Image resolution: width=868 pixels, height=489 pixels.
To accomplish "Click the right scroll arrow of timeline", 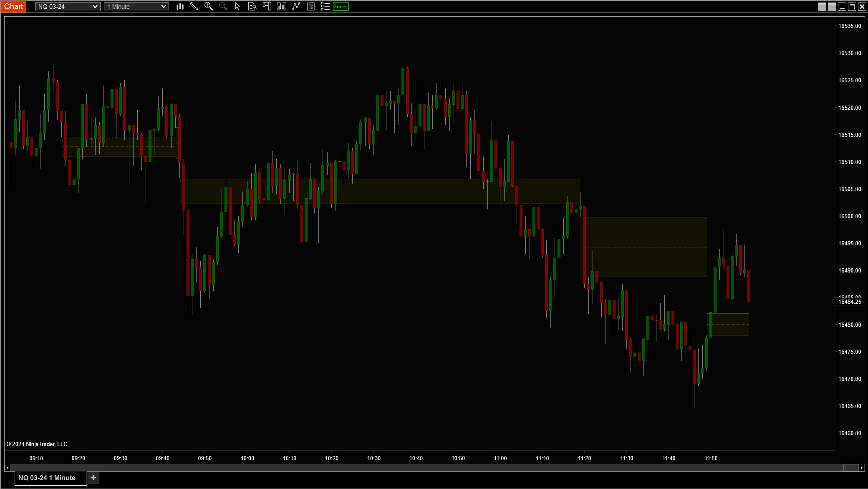I will tap(861, 468).
